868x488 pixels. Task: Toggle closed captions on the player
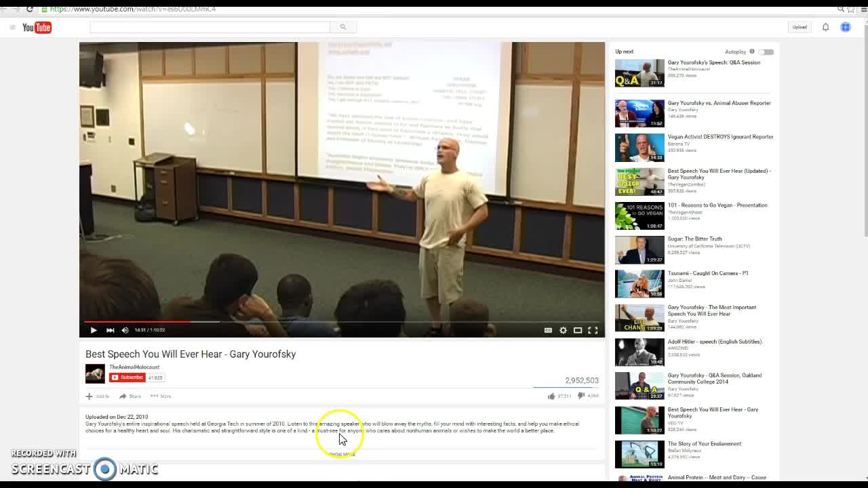click(548, 330)
